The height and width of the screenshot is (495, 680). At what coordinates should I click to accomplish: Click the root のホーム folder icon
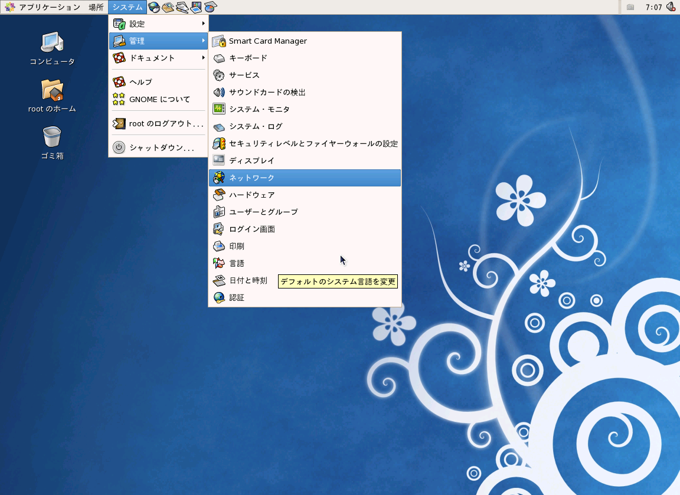[52, 95]
